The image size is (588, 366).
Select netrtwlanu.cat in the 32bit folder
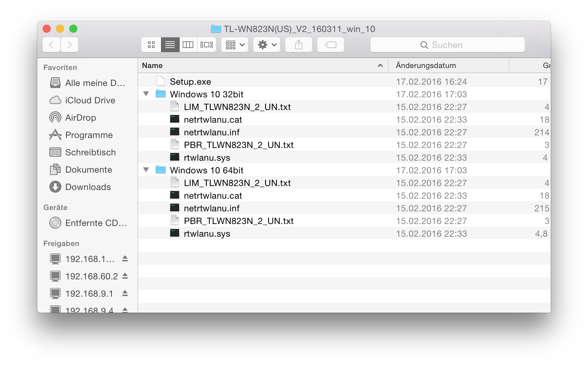344,119
